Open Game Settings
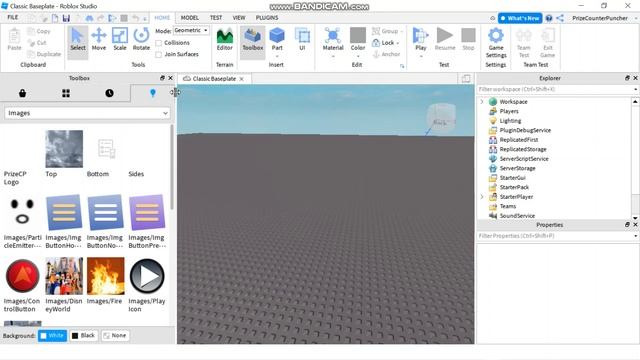This screenshot has height=360, width=640. click(x=496, y=43)
